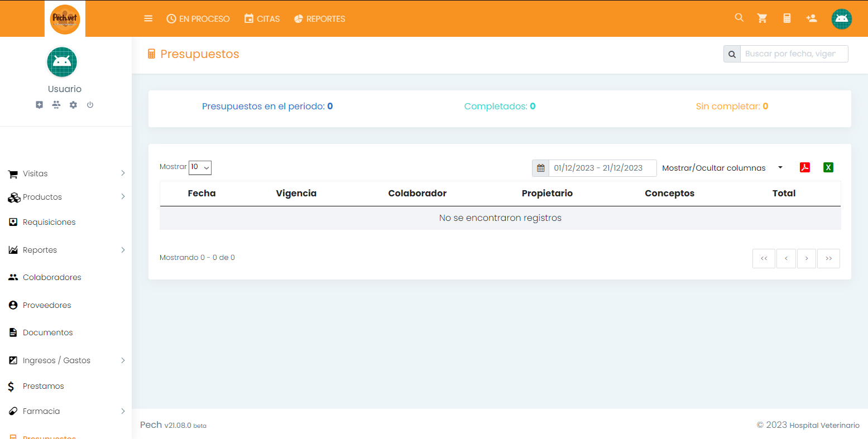
Task: Click the magnifier search icon in header
Action: pos(739,18)
